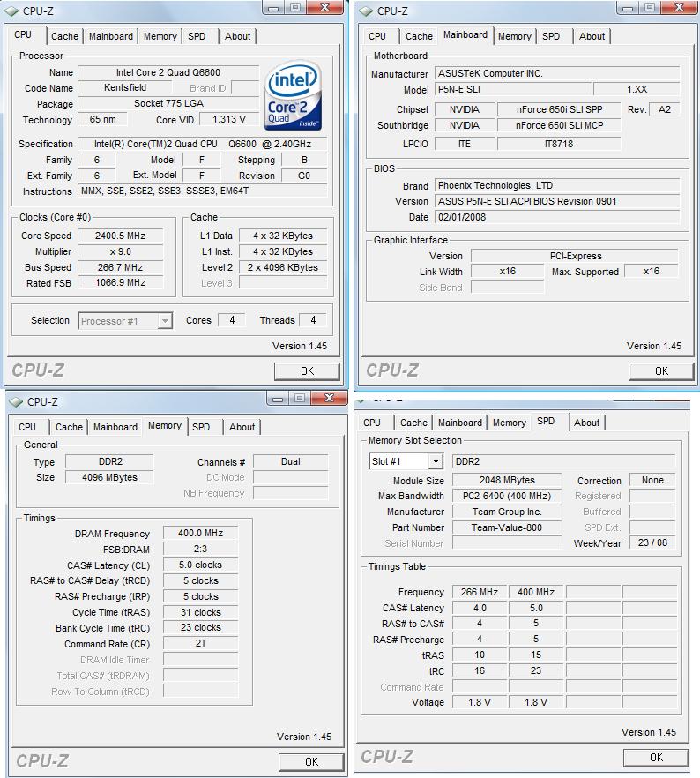Select SPD tab in Mainboard window
The height and width of the screenshot is (778, 700).
pyautogui.click(x=551, y=36)
